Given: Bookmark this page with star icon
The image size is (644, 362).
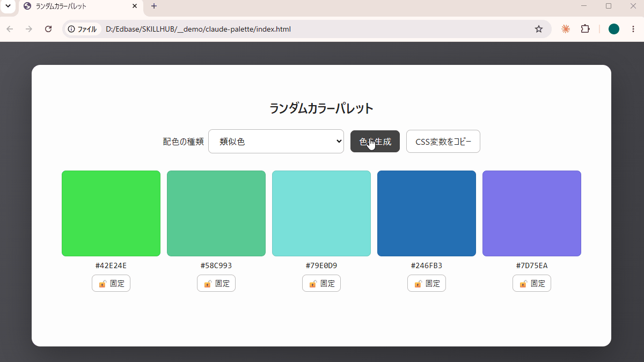Looking at the screenshot, I should coord(539,29).
